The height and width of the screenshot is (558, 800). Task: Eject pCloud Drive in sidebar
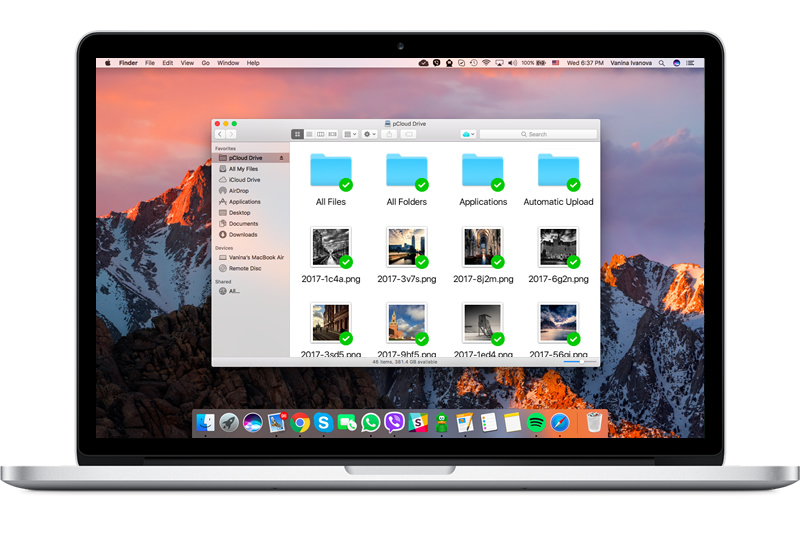pos(281,158)
